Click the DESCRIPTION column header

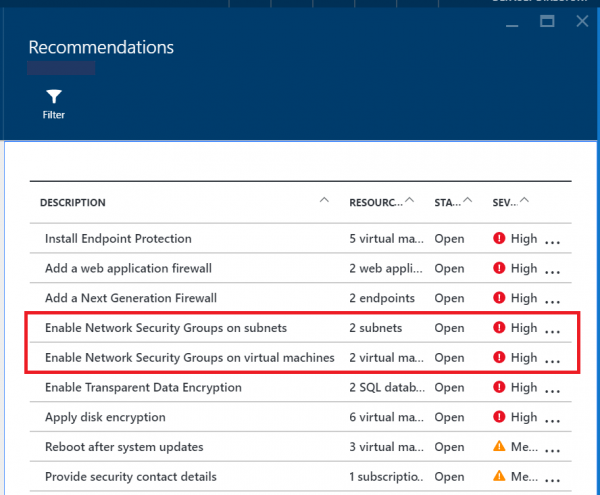tap(73, 203)
